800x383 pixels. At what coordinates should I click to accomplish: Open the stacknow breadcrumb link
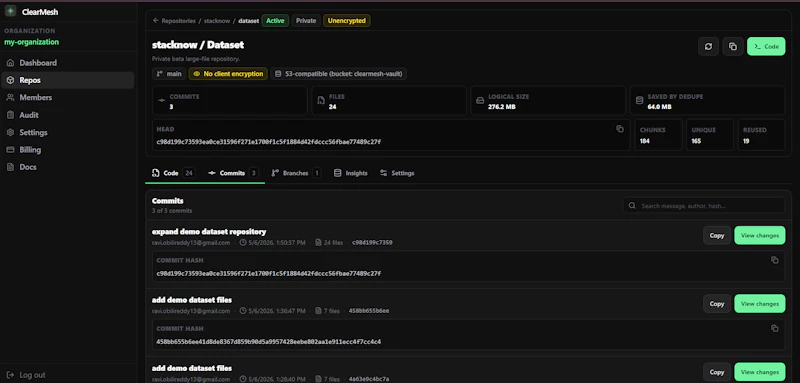point(217,21)
